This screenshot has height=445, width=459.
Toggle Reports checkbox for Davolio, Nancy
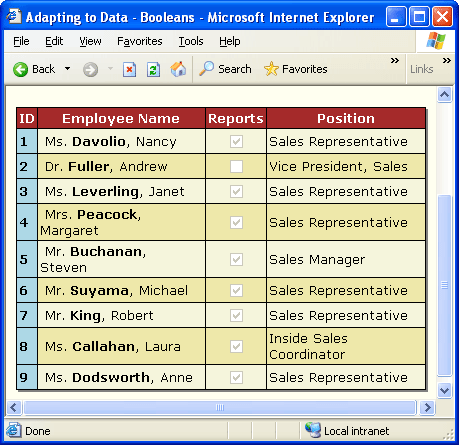coord(236,141)
